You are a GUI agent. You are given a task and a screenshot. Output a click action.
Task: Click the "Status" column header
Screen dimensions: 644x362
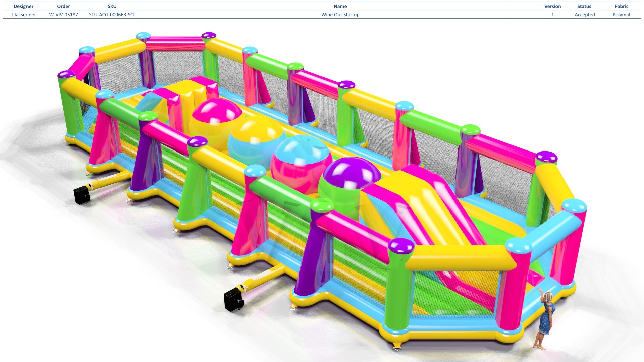click(x=584, y=6)
